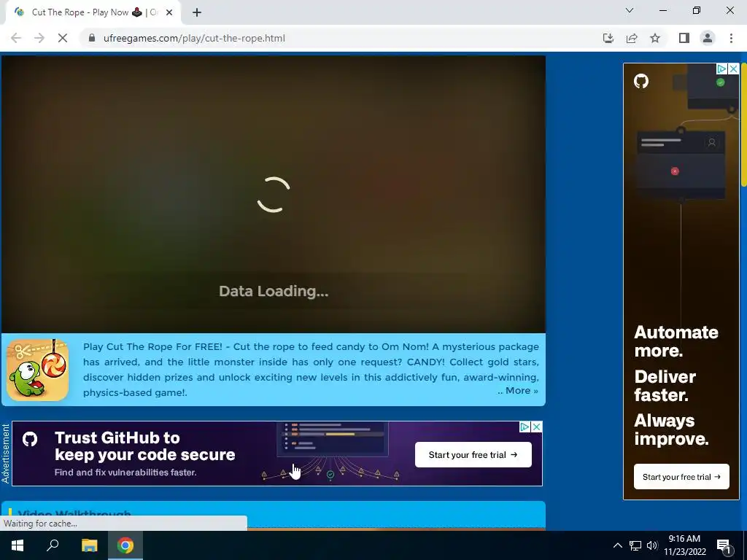This screenshot has height=560, width=747.
Task: Click 'Find and fix vulnerabilities faster.' text
Action: (125, 472)
